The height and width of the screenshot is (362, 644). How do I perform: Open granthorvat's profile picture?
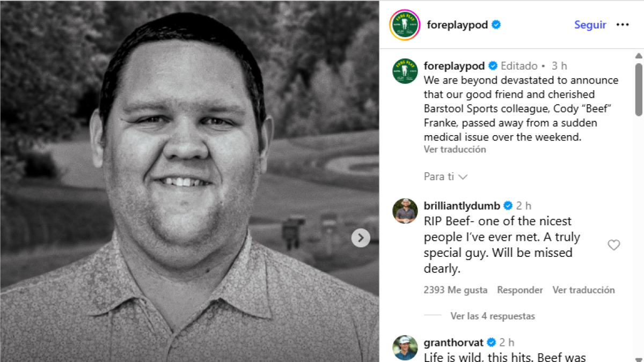pyautogui.click(x=405, y=348)
